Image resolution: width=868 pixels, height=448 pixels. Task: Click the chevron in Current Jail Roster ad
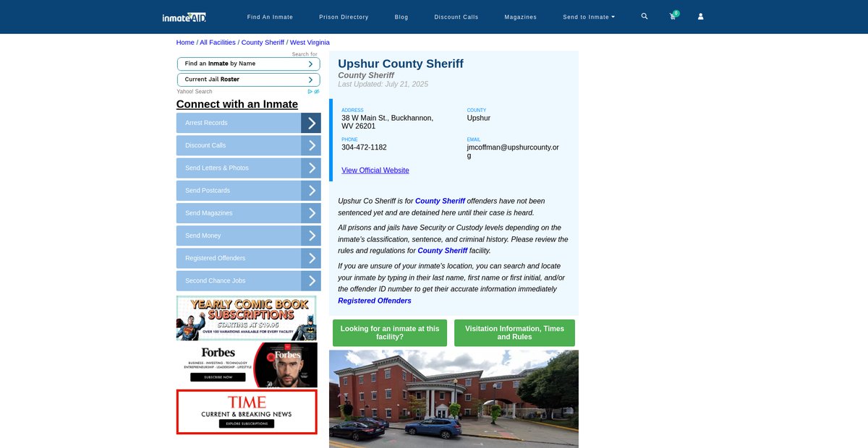coord(310,79)
